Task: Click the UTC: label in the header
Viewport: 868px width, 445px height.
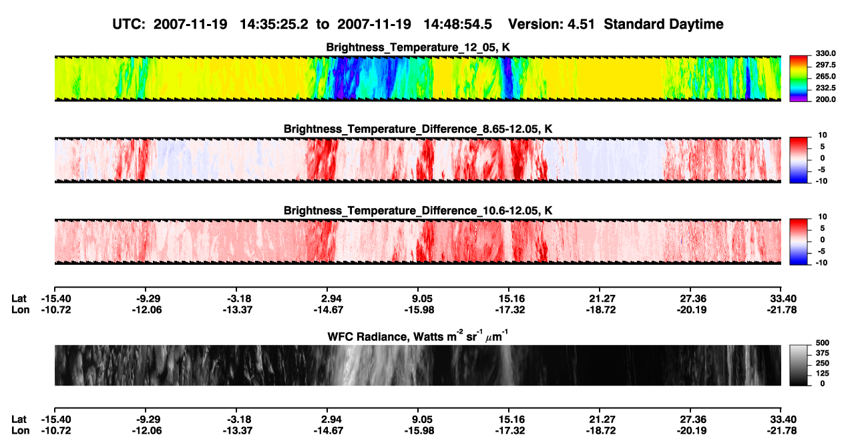Action: (128, 24)
